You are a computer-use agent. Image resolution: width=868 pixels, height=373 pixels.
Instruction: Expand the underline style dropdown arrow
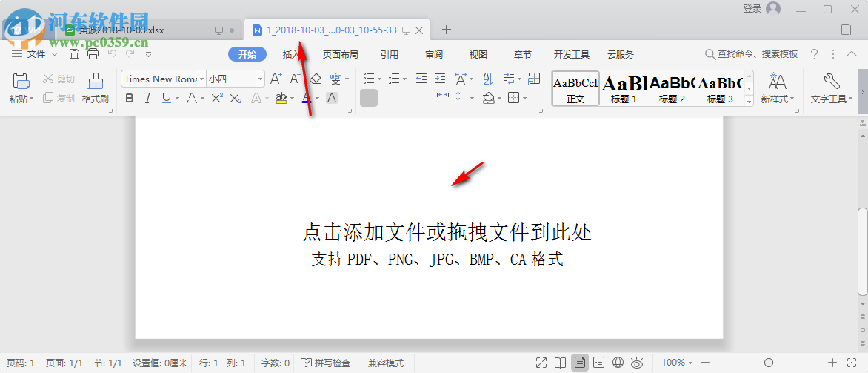177,98
